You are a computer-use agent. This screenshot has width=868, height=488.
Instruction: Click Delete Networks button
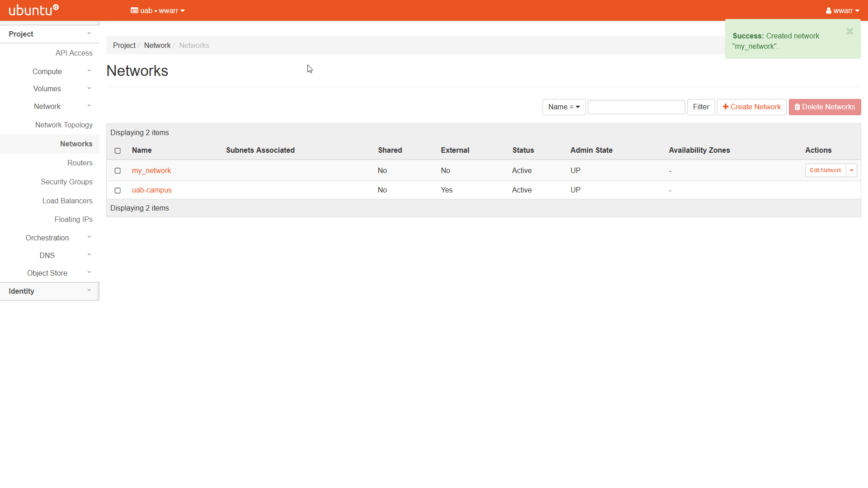click(x=825, y=107)
